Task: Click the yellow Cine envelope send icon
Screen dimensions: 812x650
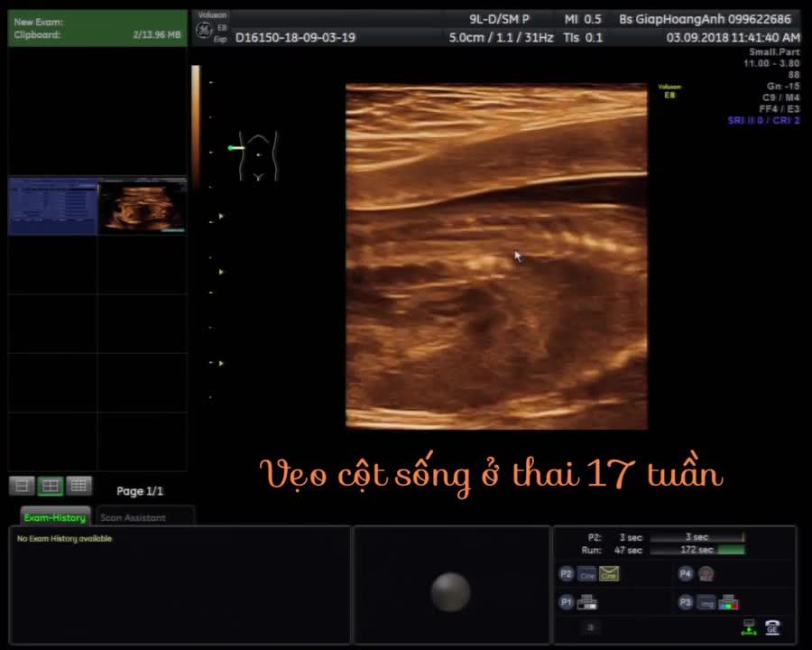Action: click(609, 574)
